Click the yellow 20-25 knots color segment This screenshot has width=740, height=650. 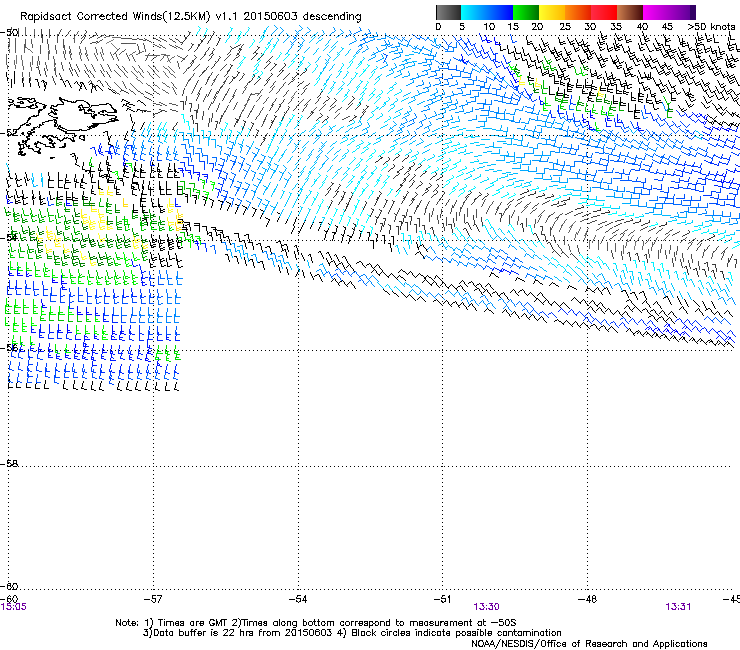pos(552,12)
